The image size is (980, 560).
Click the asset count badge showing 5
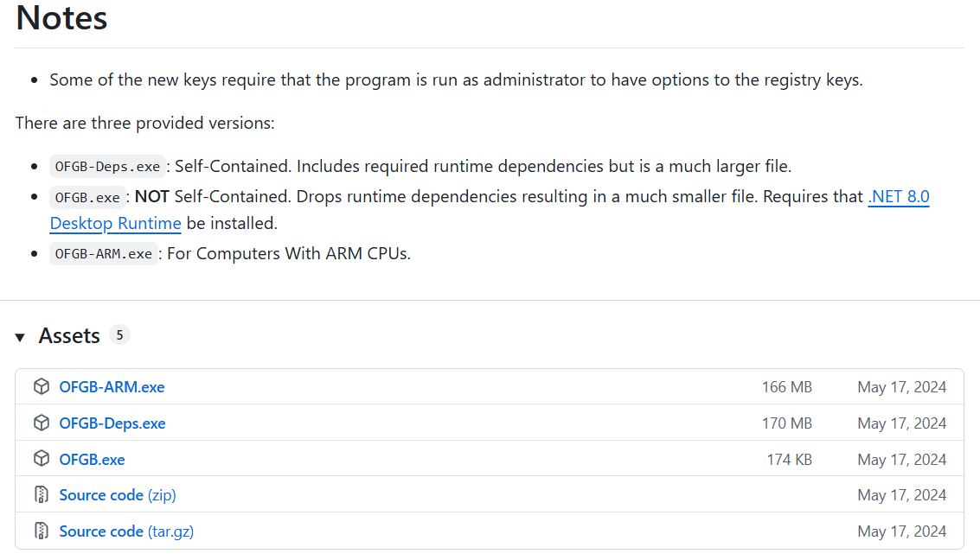[x=119, y=334]
